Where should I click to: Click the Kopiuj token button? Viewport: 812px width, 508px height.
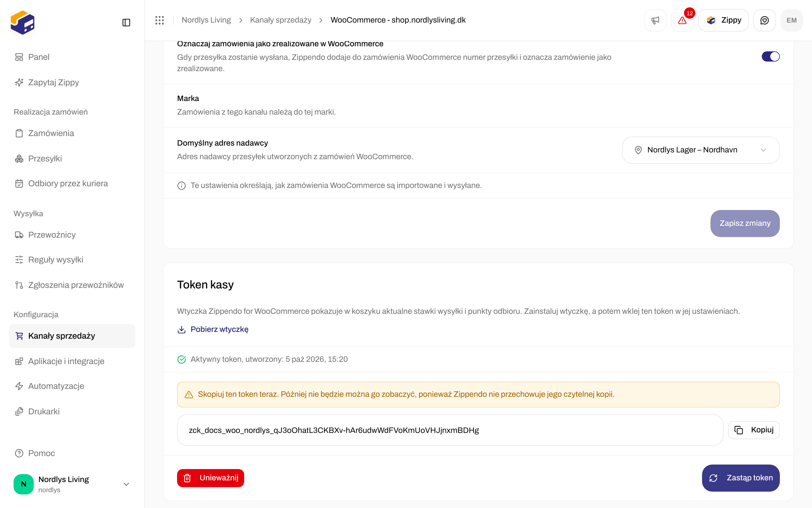click(x=754, y=430)
